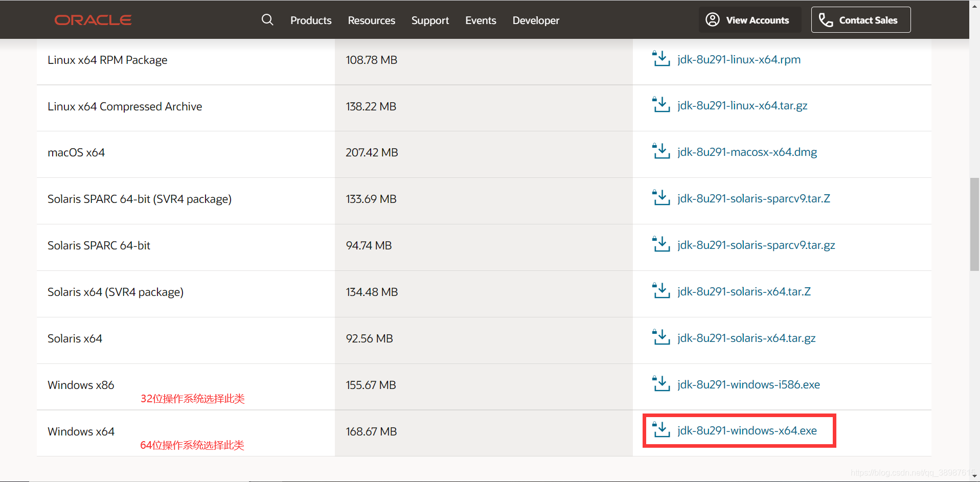Select the macOS x64 row label
980x482 pixels.
pos(76,152)
